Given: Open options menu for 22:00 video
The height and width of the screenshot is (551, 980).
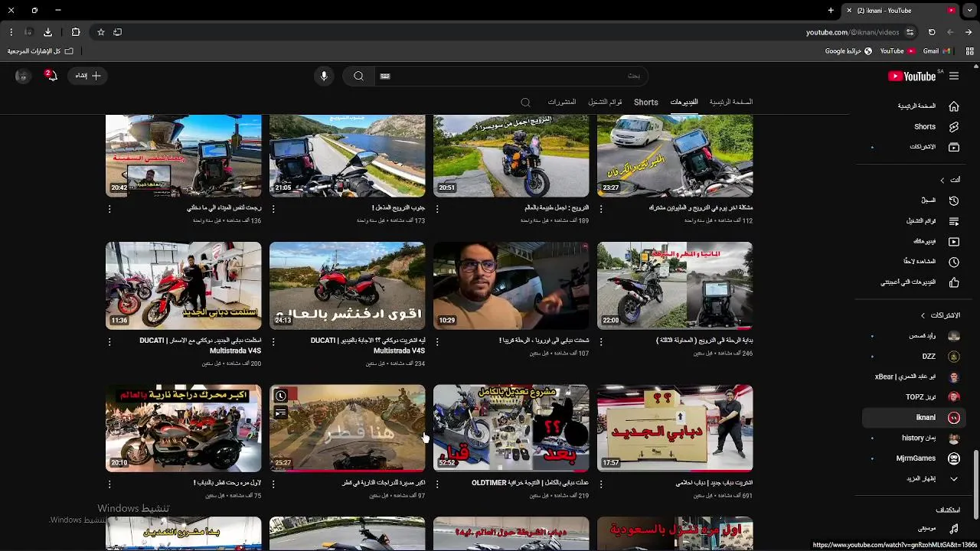Looking at the screenshot, I should [601, 341].
